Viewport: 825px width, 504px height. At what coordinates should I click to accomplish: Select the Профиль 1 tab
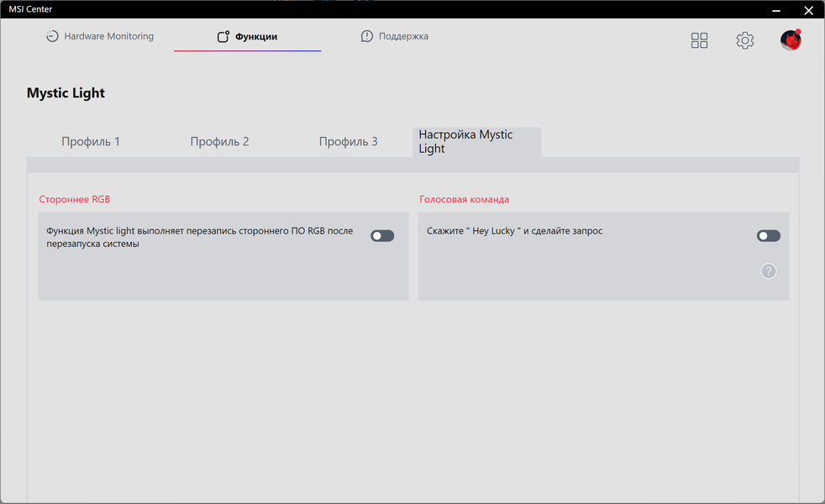pyautogui.click(x=91, y=141)
